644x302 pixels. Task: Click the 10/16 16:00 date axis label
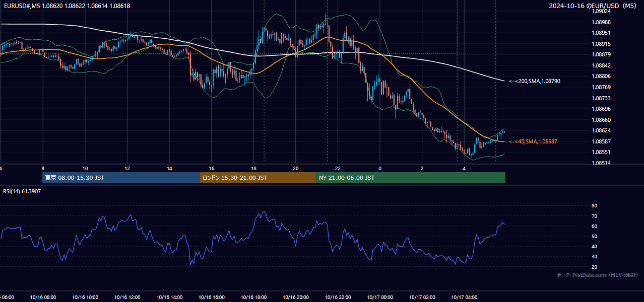point(212,297)
